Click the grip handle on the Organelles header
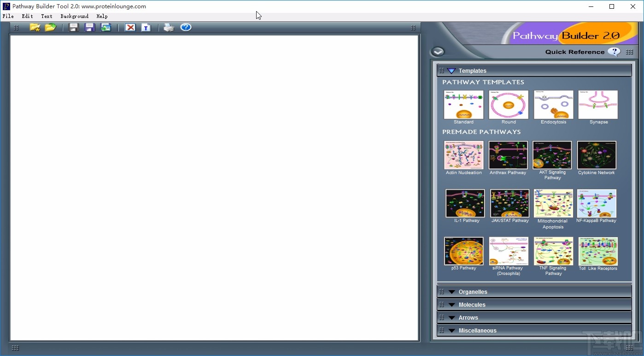Image resolution: width=644 pixels, height=356 pixels. click(441, 292)
